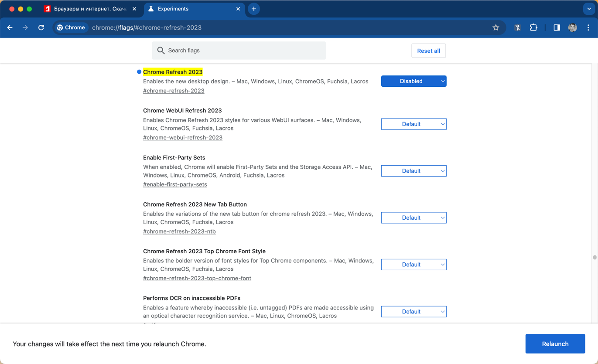Click the forward navigation arrow
This screenshot has height=364, width=598.
25,27
